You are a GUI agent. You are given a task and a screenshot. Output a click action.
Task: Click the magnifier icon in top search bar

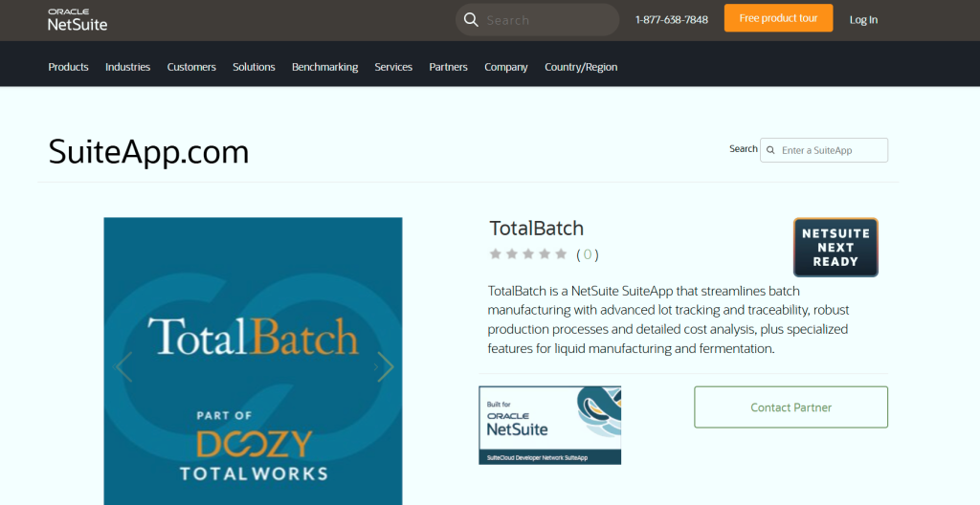tap(471, 20)
